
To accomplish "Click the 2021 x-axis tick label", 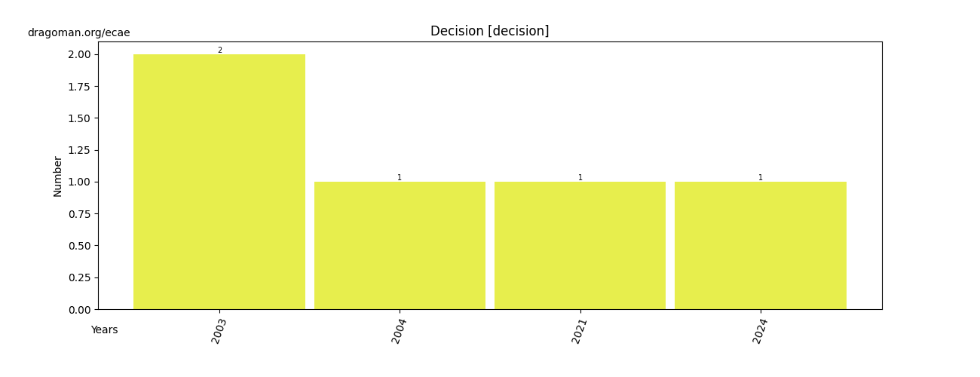I will click(580, 331).
